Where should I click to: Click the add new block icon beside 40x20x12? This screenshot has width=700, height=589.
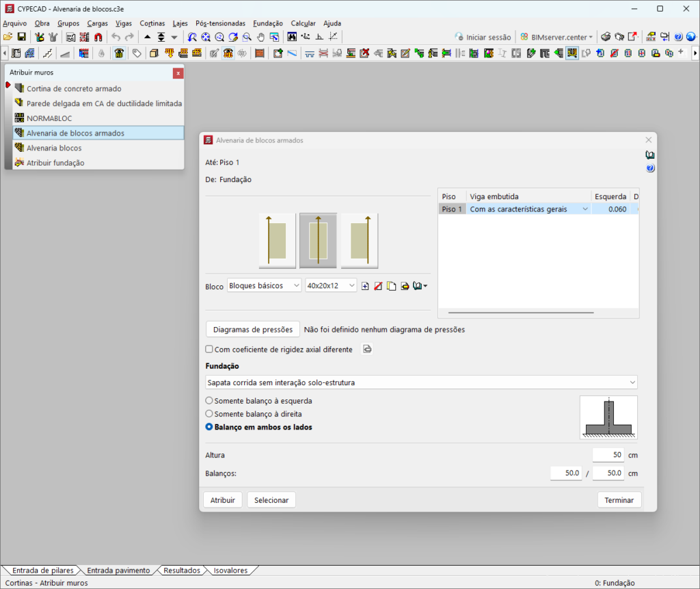[x=366, y=286]
